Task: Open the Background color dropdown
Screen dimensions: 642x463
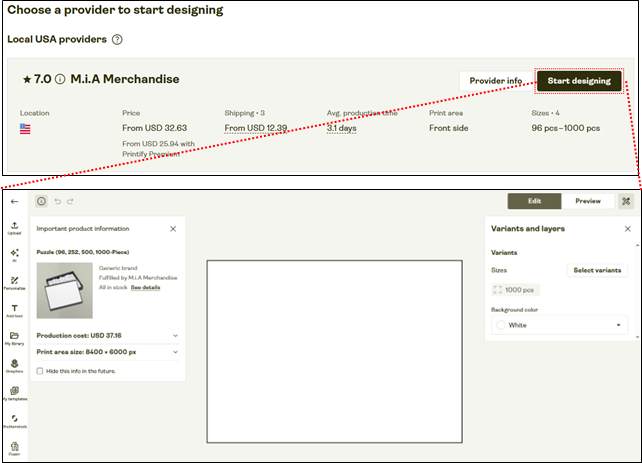Action: (559, 325)
